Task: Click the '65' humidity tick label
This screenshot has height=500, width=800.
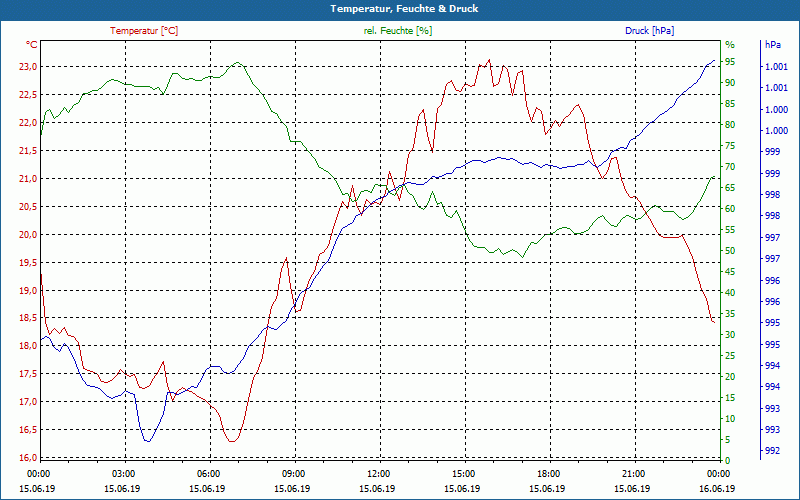Action: (730, 188)
